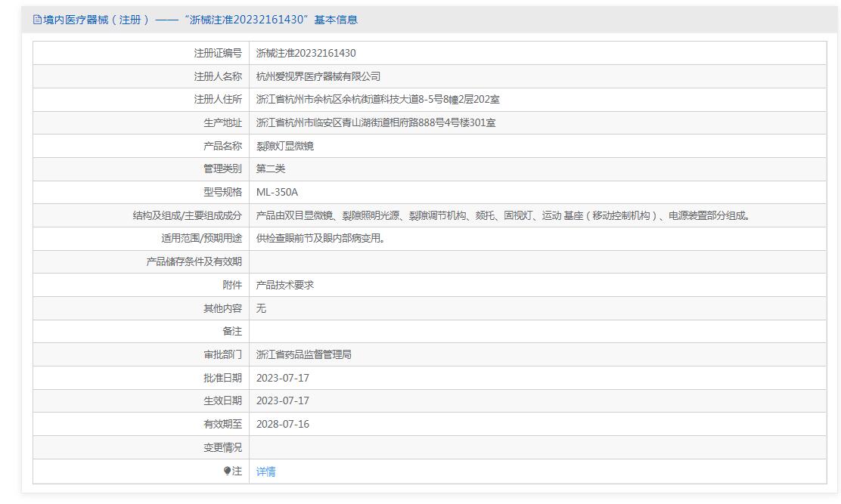Select production address ending 4号楼301室

[x=375, y=122]
